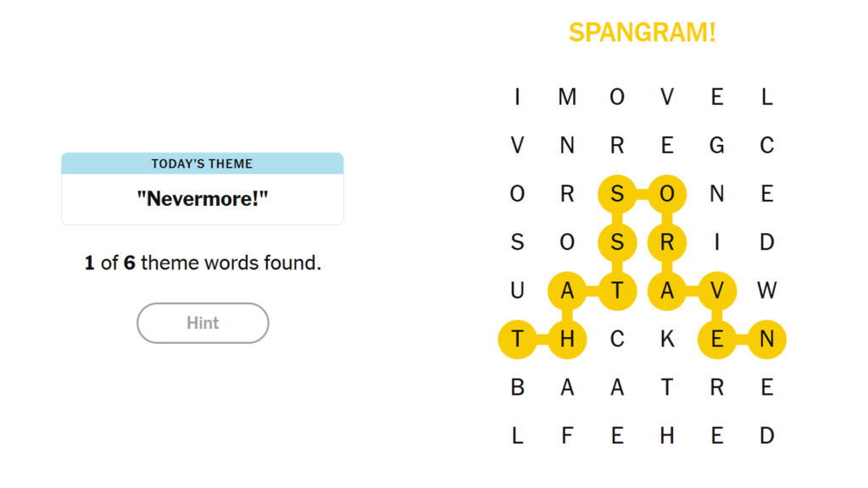The image size is (868, 488).
Task: Select the highlighted E next to the K
Action: click(x=716, y=339)
